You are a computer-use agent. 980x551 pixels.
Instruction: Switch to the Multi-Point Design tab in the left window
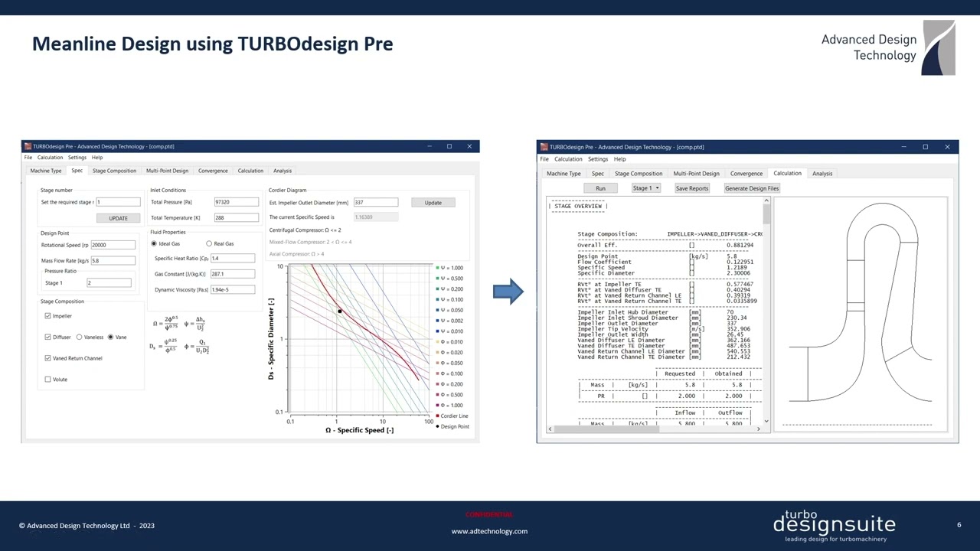tap(167, 171)
